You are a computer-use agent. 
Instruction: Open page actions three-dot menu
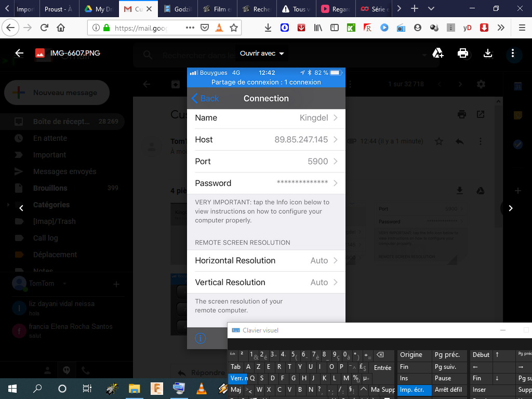(x=190, y=28)
